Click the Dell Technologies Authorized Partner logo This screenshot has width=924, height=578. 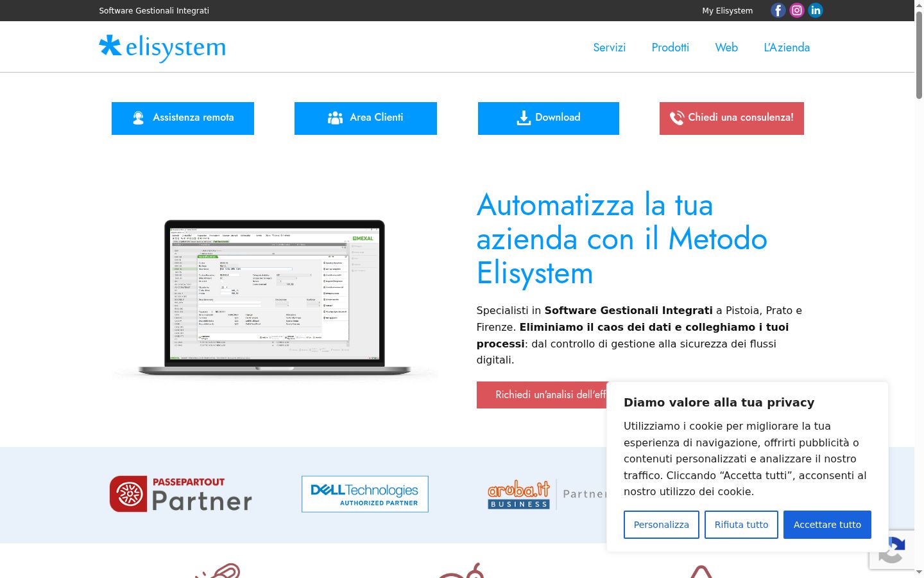coord(365,494)
